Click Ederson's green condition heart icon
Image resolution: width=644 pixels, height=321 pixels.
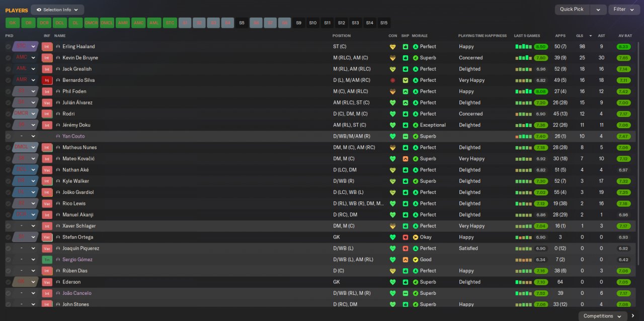[393, 282]
